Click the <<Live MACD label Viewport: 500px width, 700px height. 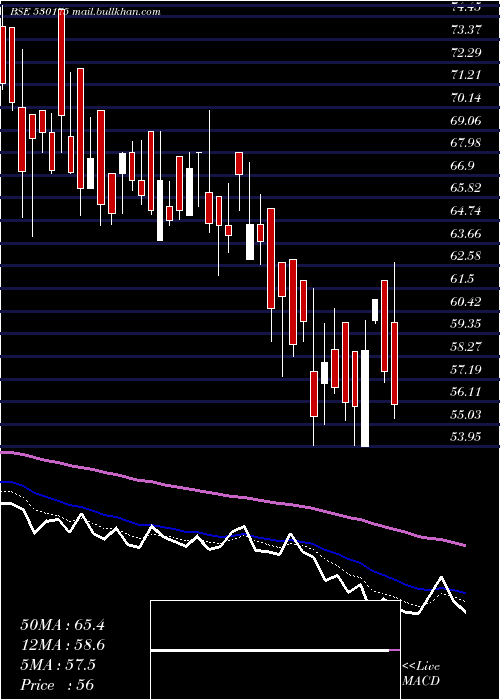pos(421,674)
